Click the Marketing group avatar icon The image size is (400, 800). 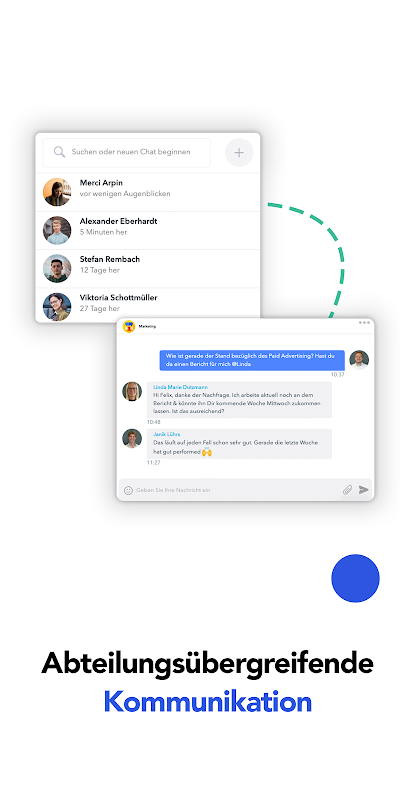coord(129,327)
